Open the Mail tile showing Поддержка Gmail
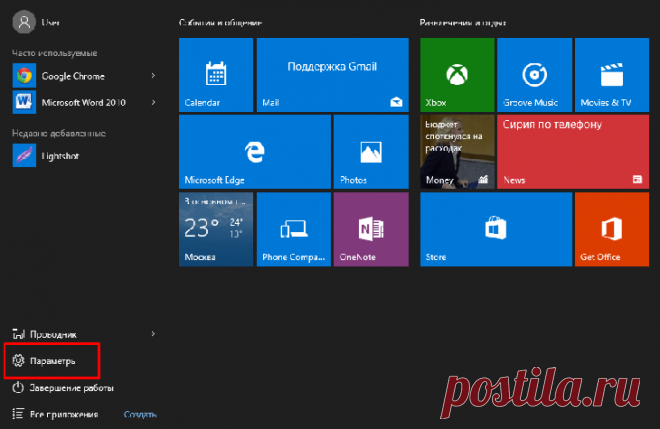 [333, 75]
